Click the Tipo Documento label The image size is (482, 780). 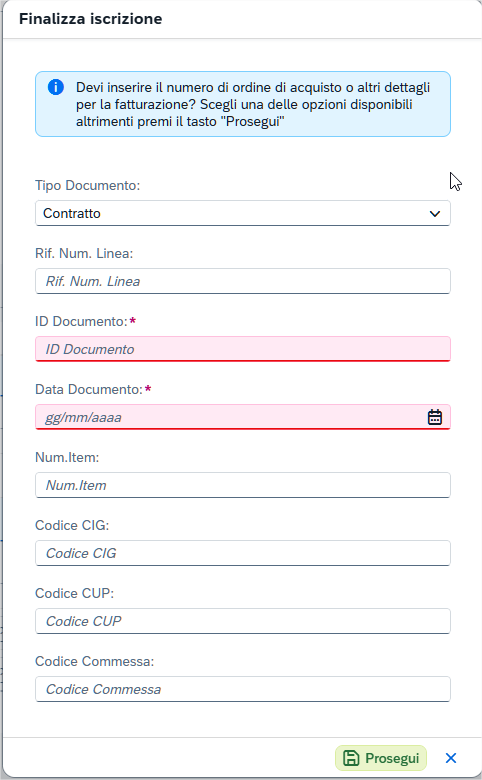88,186
